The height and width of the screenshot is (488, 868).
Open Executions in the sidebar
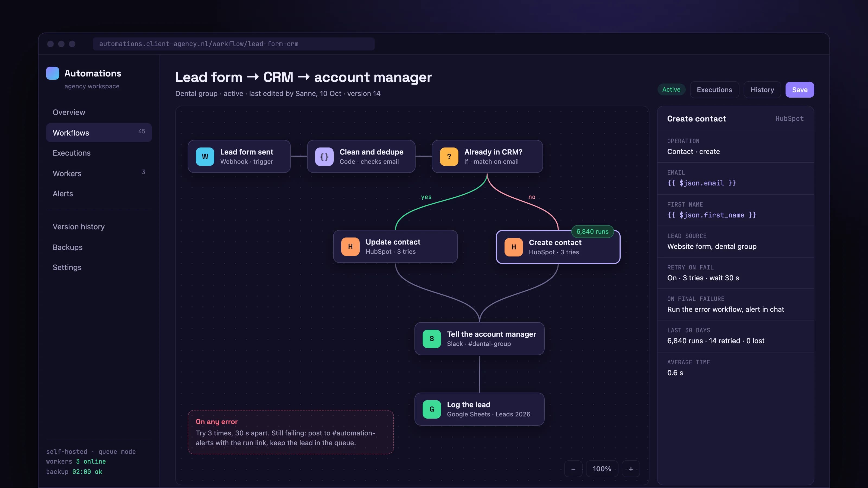pyautogui.click(x=99, y=153)
